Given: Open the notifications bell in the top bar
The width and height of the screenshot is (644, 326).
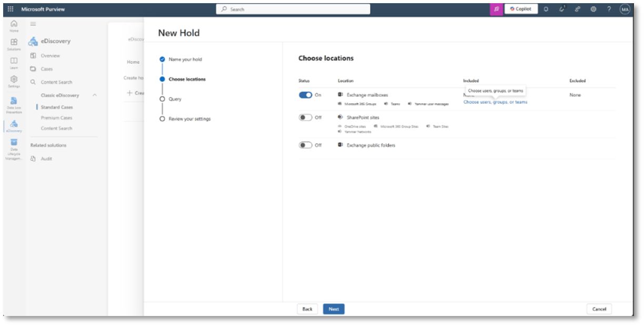Looking at the screenshot, I should 546,9.
